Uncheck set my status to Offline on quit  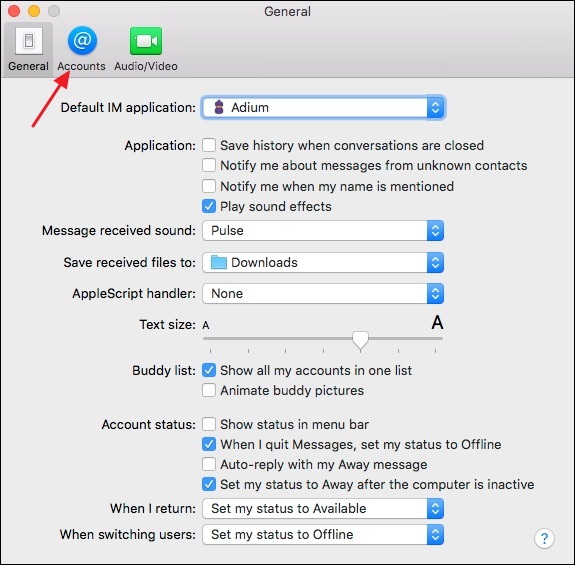click(x=209, y=444)
